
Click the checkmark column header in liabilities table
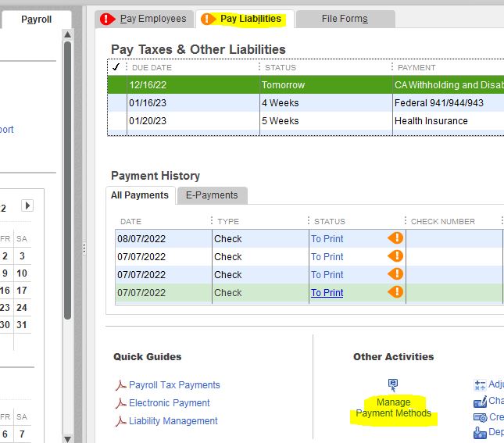point(116,67)
